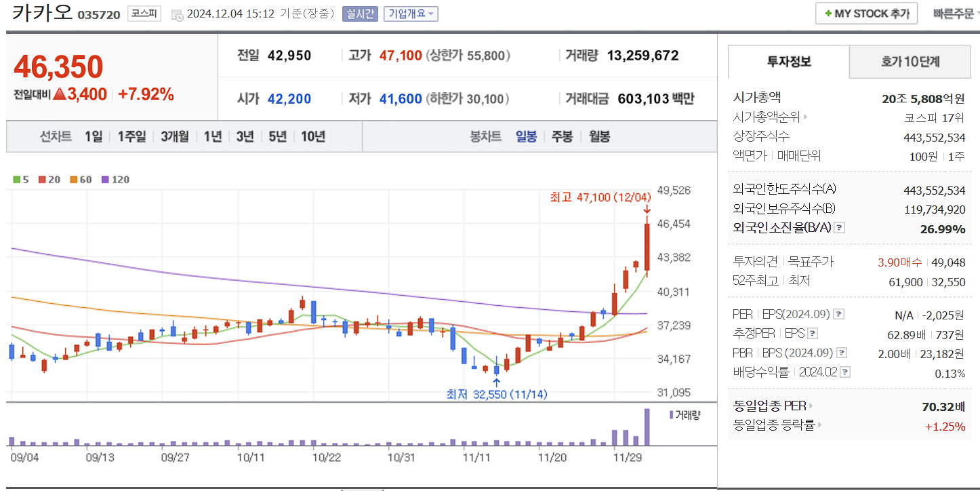Viewport: 980px width, 491px height.
Task: Open the 기업개요 dropdown
Action: pyautogui.click(x=410, y=13)
